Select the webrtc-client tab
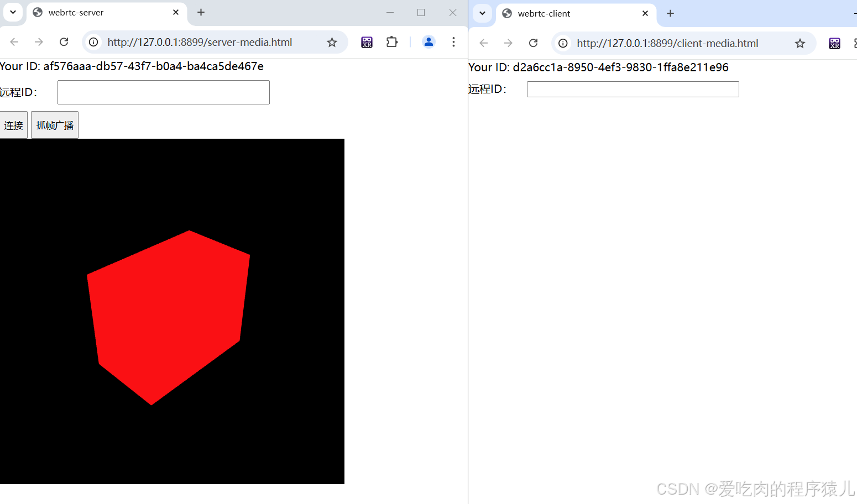Image resolution: width=857 pixels, height=504 pixels. [576, 13]
